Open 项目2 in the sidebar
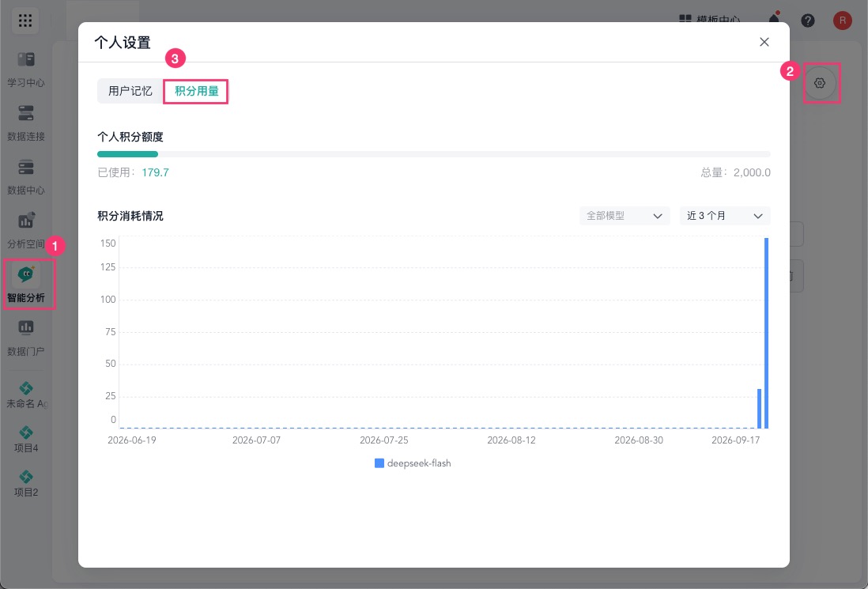 click(x=26, y=484)
